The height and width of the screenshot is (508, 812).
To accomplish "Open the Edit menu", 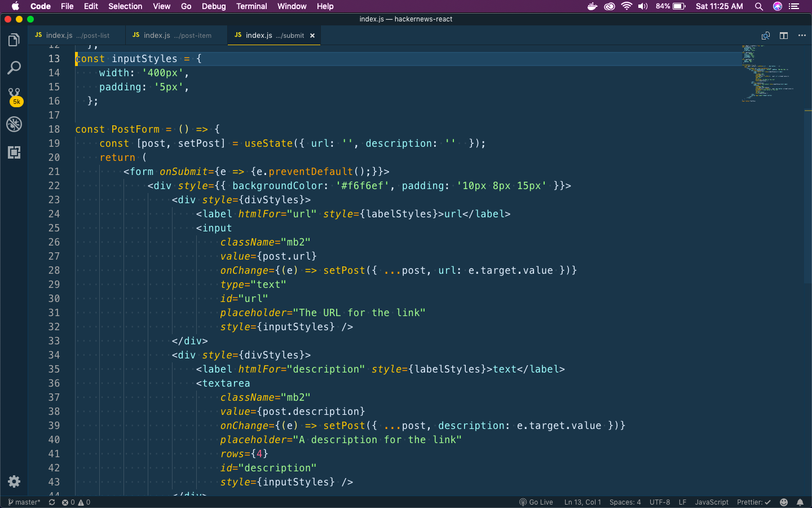I will 91,6.
